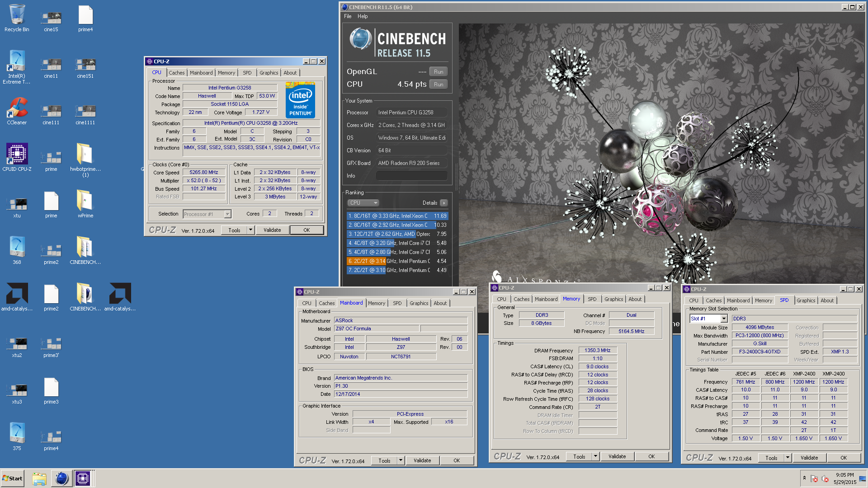Viewport: 868px width, 488px height.
Task: Click the Model Z97 OC Formula field
Action: tap(376, 329)
